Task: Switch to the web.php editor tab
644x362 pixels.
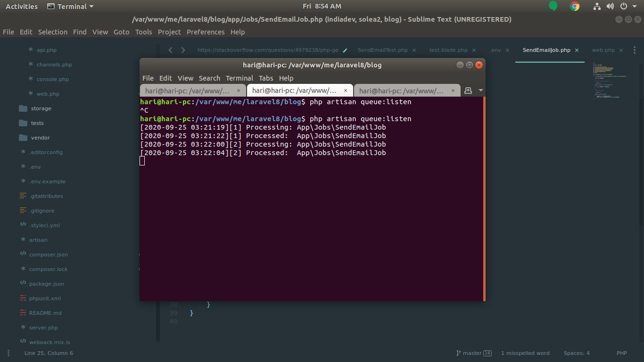Action: coord(603,50)
